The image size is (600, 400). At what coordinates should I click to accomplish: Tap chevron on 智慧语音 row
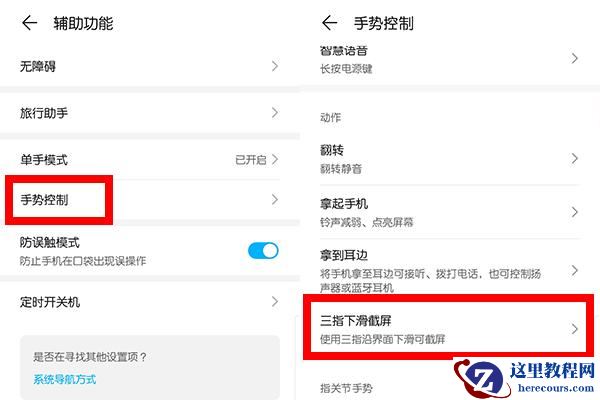pos(574,59)
